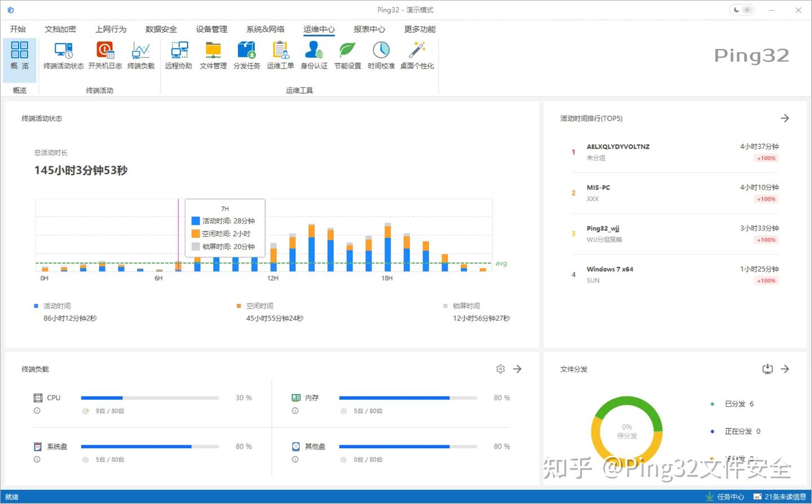Click the CPU 30% progress bar

[x=150, y=398]
